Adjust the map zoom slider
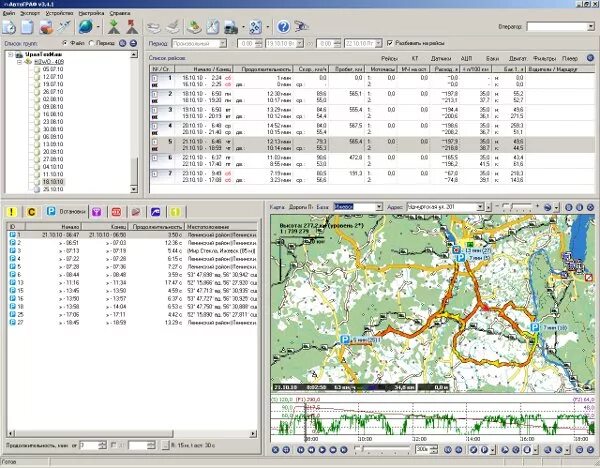600x468 pixels. 517,207
